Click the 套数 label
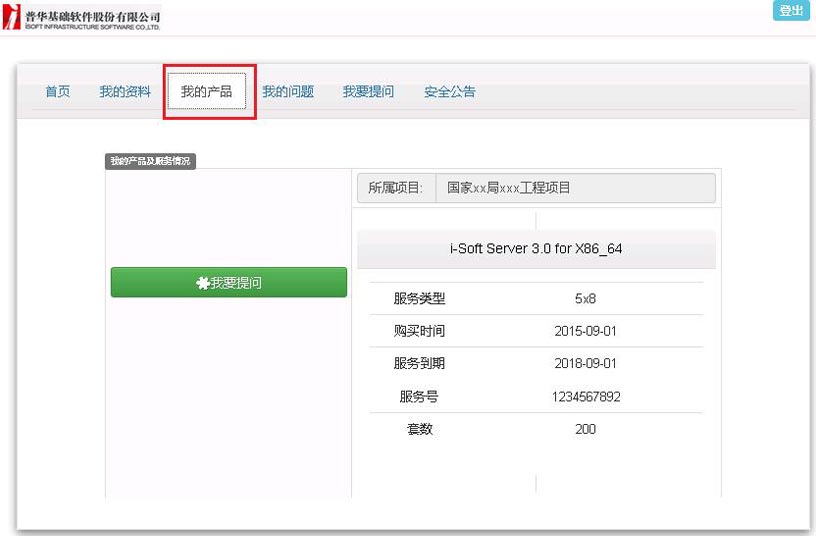Screen dimensions: 816x536 click(x=419, y=429)
